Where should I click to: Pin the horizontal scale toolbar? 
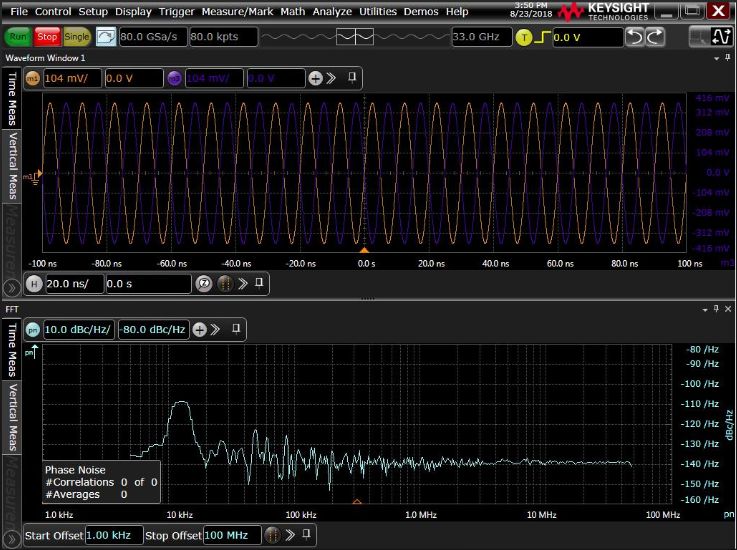(259, 284)
